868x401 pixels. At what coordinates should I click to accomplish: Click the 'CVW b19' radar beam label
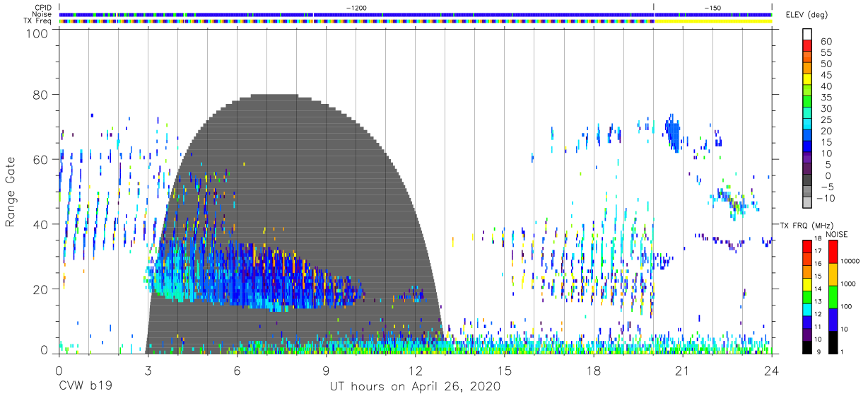pos(86,387)
